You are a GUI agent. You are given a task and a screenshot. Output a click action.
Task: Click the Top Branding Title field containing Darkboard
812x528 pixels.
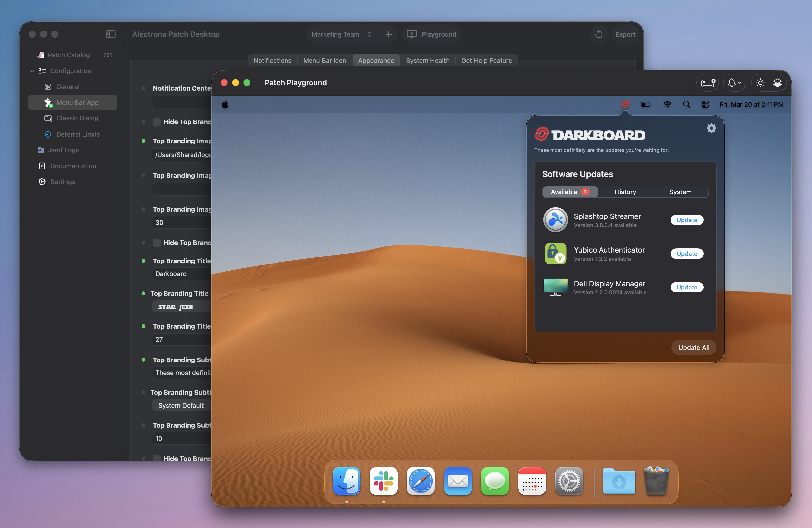182,274
